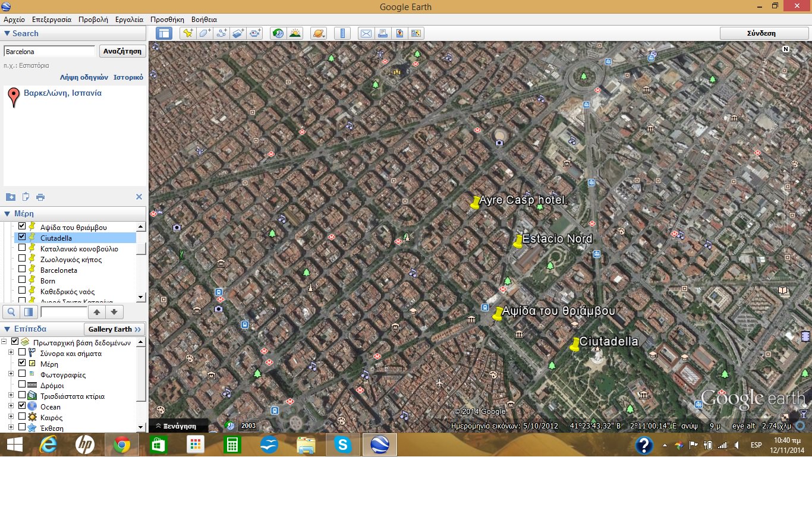
Task: Open the Λήψη οδηγιών directions link
Action: [84, 77]
